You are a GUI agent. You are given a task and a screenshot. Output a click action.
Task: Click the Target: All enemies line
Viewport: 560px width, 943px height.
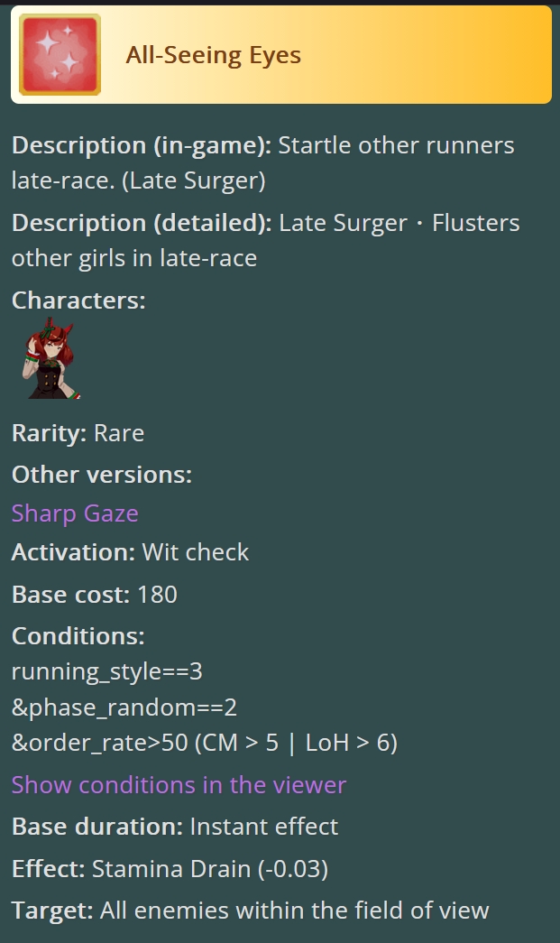click(x=251, y=911)
